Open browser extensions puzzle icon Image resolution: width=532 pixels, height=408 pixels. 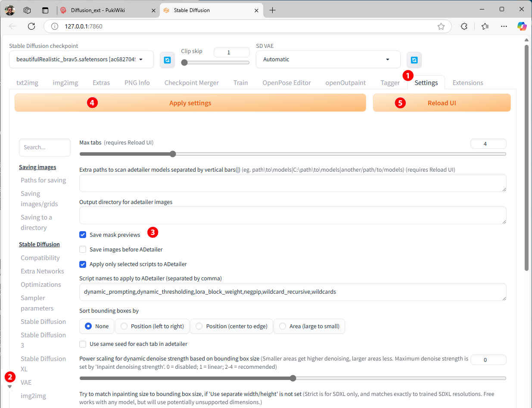[464, 26]
